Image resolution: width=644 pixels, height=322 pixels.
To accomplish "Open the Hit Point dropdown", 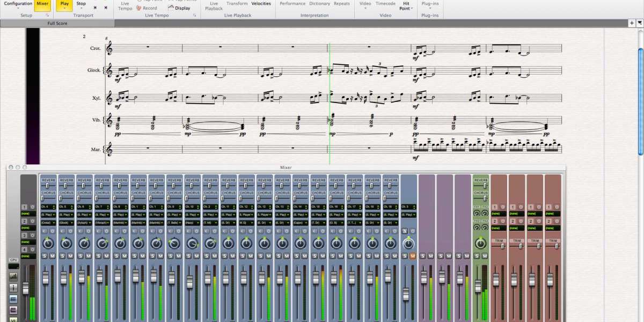I will pyautogui.click(x=406, y=6).
